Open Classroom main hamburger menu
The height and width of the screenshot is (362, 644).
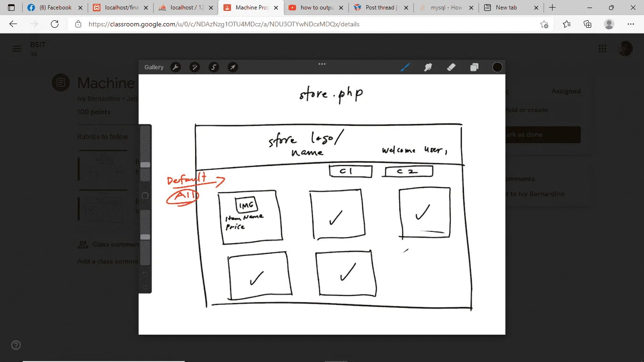[17, 49]
